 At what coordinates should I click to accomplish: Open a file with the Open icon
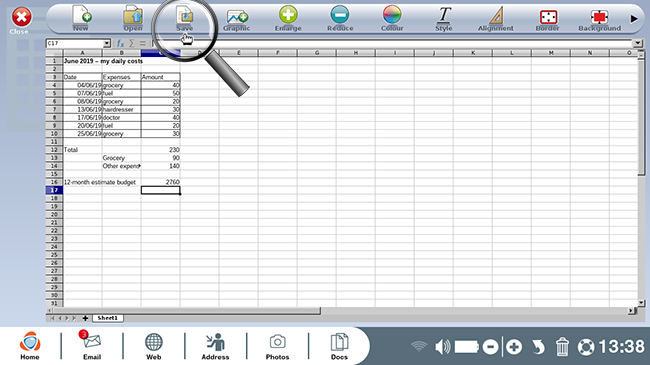point(133,16)
